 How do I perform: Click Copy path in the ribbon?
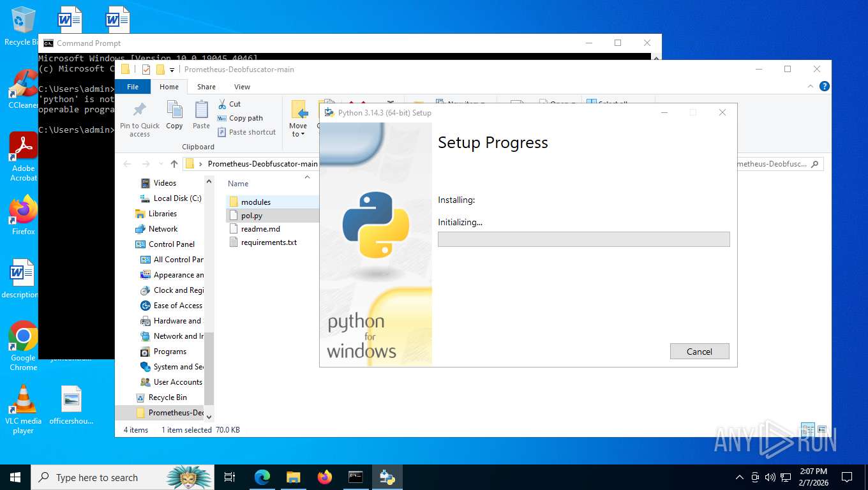240,118
